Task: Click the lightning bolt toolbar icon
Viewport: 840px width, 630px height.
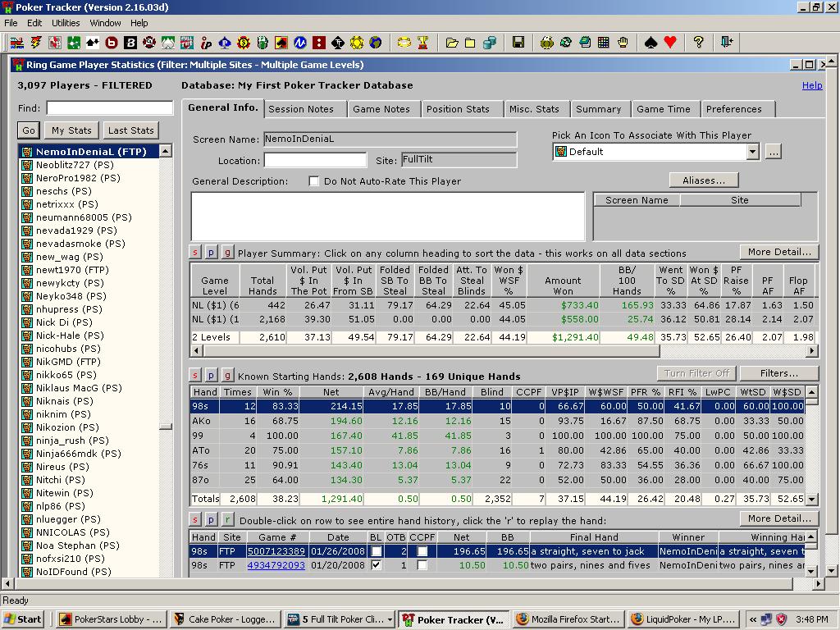Action: coord(36,43)
